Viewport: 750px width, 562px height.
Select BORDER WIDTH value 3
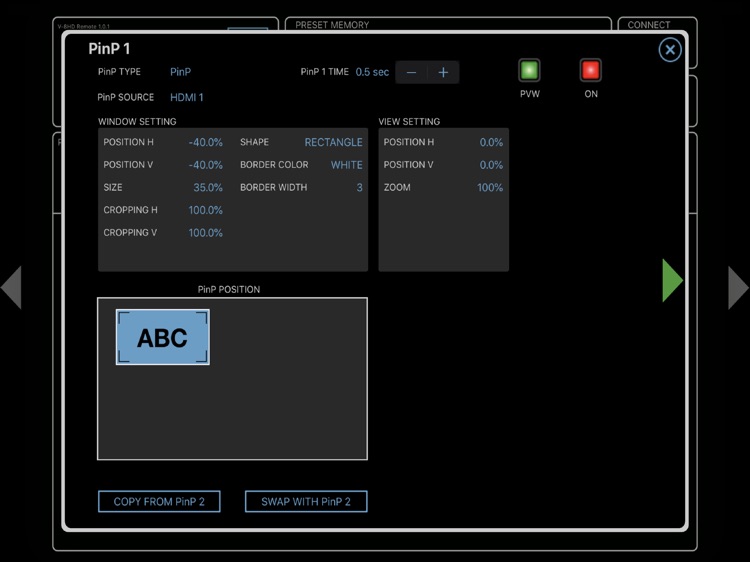click(359, 187)
